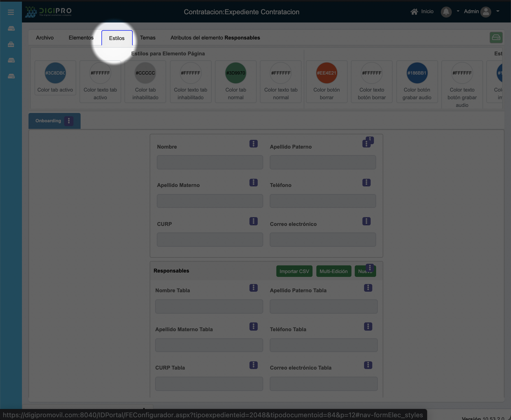Switch to the Elementos tab

[x=81, y=38]
